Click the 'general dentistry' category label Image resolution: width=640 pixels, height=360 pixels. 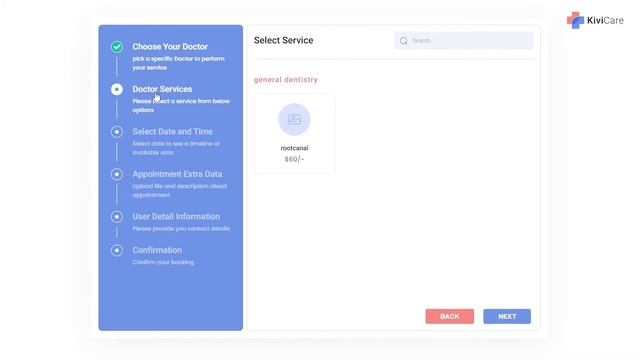[x=286, y=80]
